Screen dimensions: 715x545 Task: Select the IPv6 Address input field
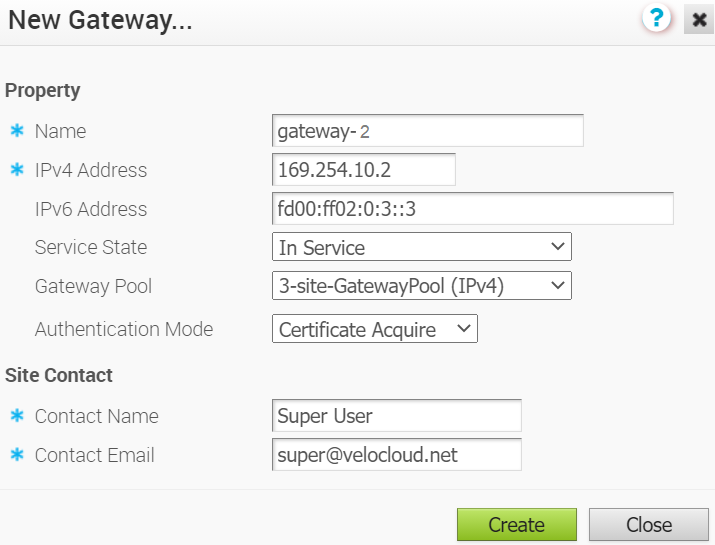pos(472,209)
